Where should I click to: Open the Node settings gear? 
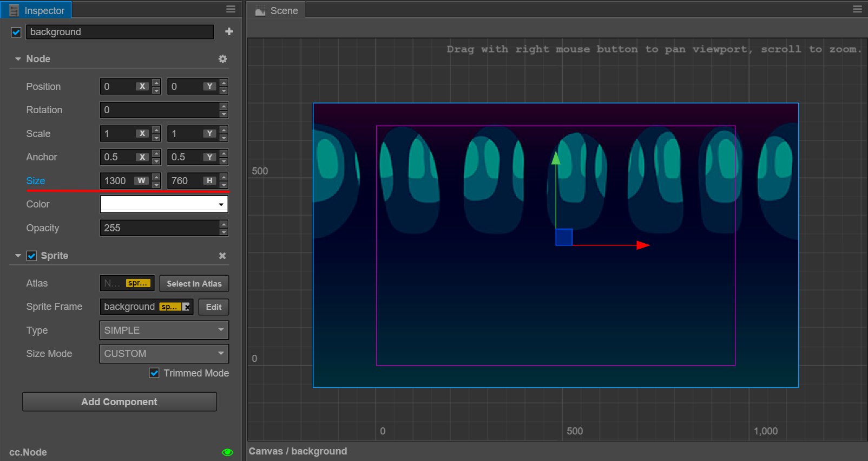[223, 59]
